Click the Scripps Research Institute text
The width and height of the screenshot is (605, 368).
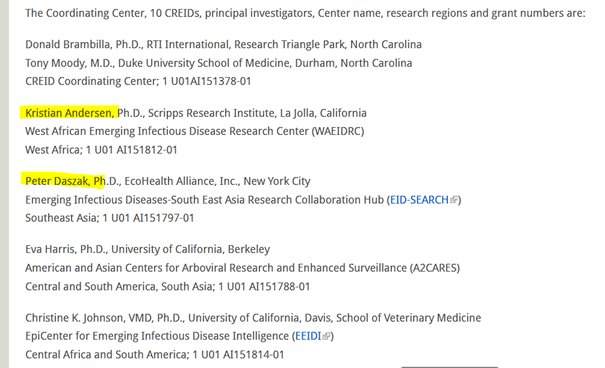(212, 113)
